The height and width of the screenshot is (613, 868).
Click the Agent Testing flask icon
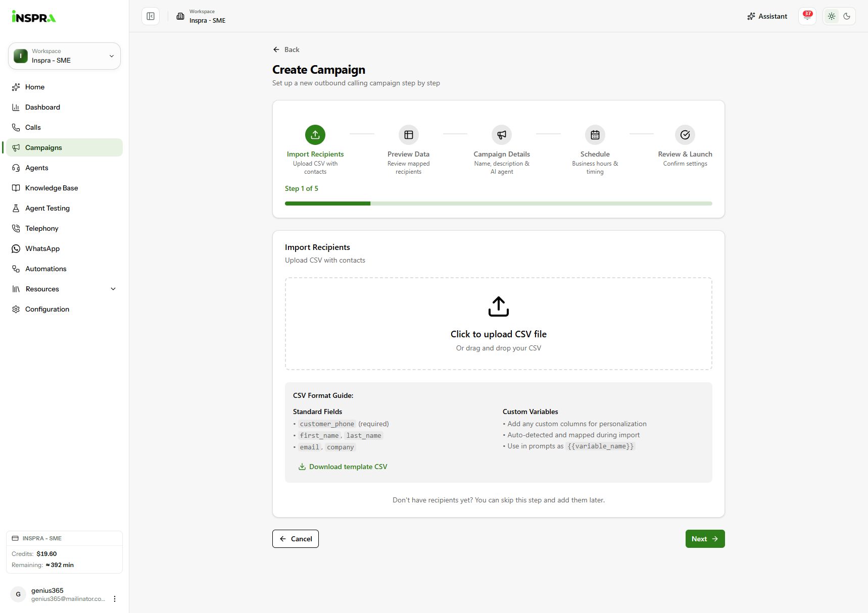[x=16, y=208]
